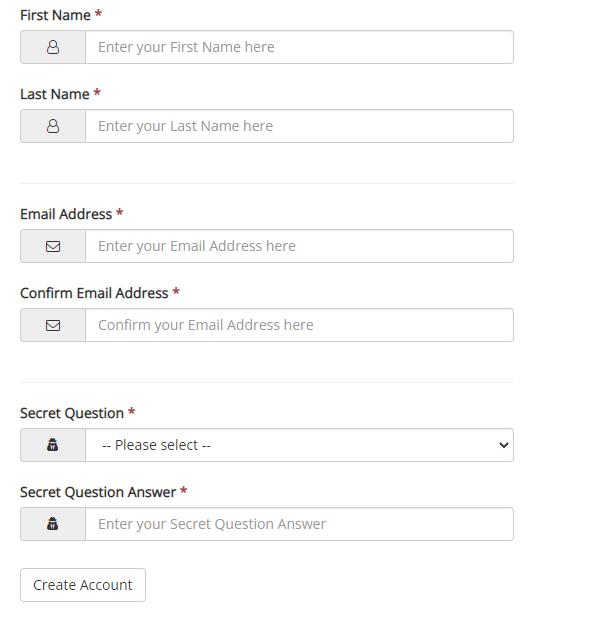Click the envelope icon beside Confirm Email field

pyautogui.click(x=53, y=325)
